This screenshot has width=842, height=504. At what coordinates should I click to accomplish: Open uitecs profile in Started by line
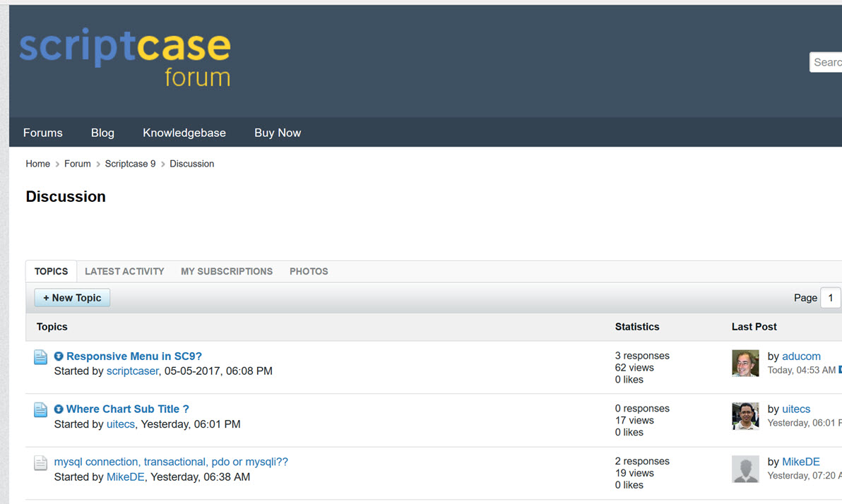pos(121,424)
